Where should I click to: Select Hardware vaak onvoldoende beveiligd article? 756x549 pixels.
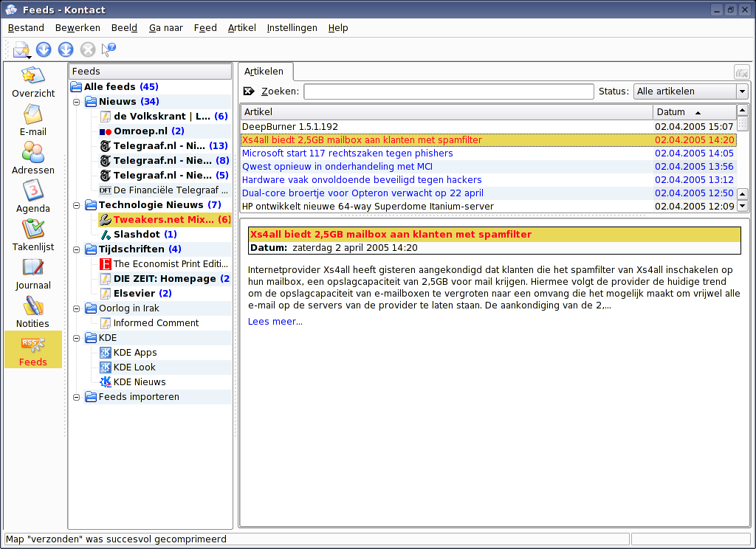pos(488,180)
